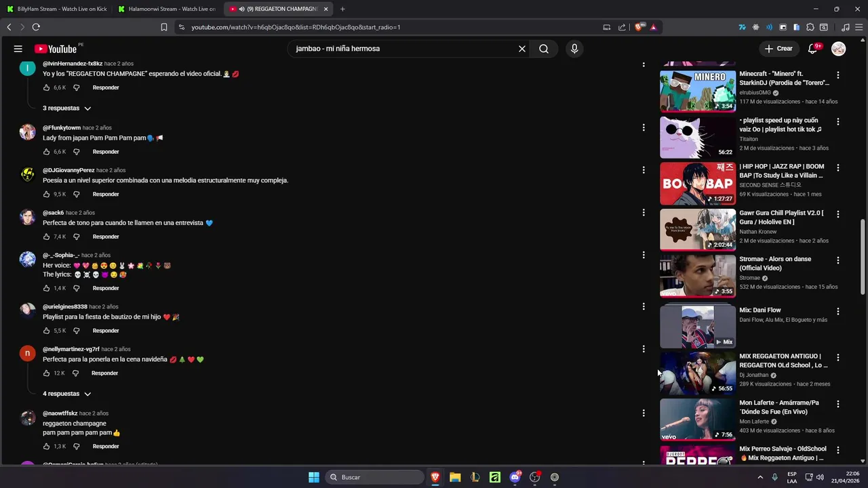Dislike the @-_-Sophia-_- comment
The image size is (868, 488).
[x=76, y=288]
